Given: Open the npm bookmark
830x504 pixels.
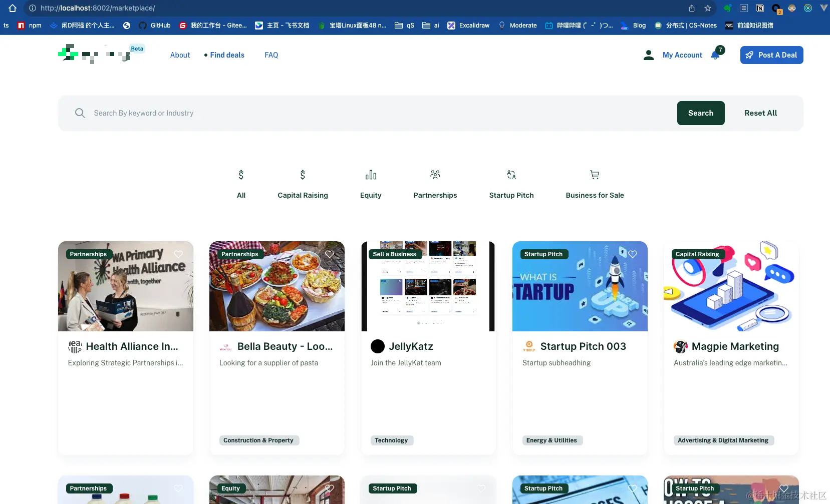Looking at the screenshot, I should click(30, 26).
